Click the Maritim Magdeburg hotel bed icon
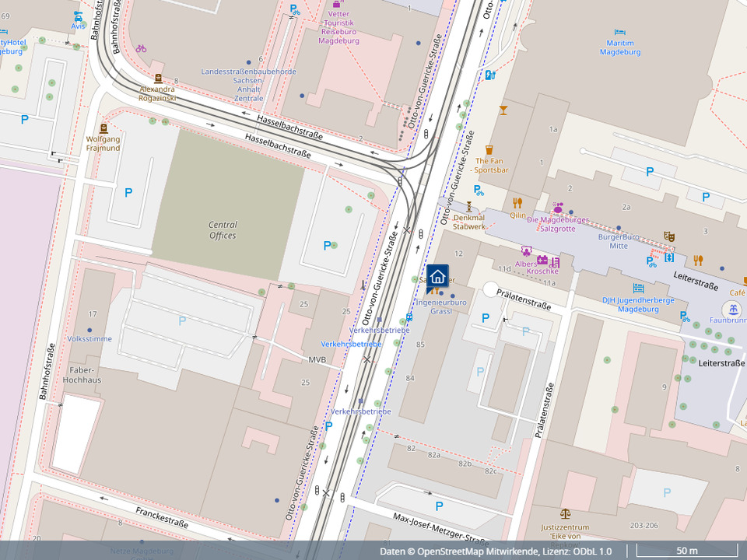 619,32
